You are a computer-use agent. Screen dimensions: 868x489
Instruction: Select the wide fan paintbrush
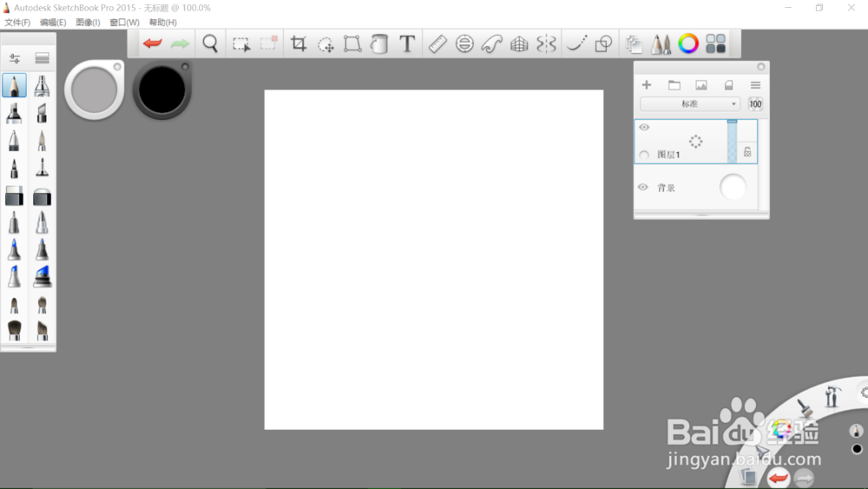point(15,330)
